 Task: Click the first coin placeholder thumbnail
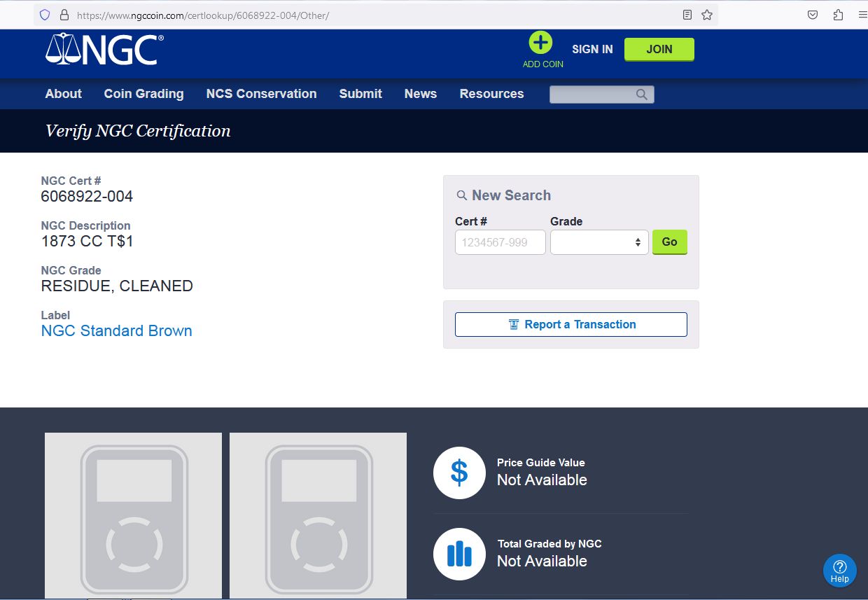[x=133, y=515]
